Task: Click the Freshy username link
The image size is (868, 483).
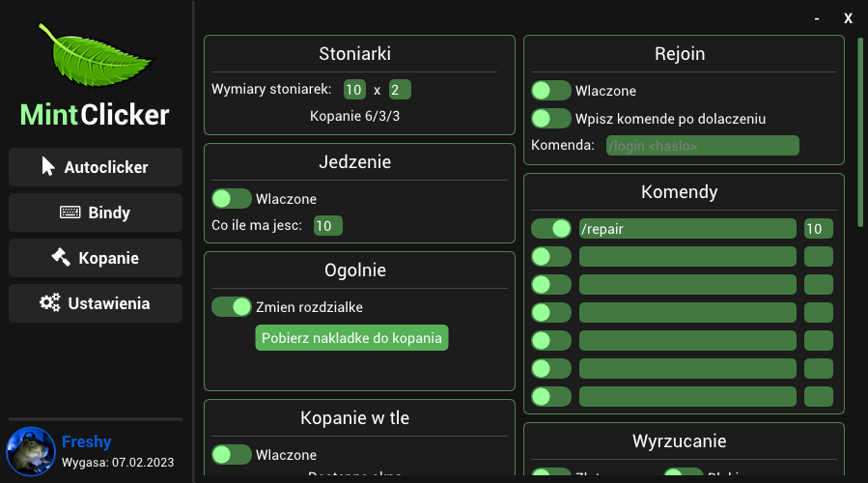Action: coord(86,441)
